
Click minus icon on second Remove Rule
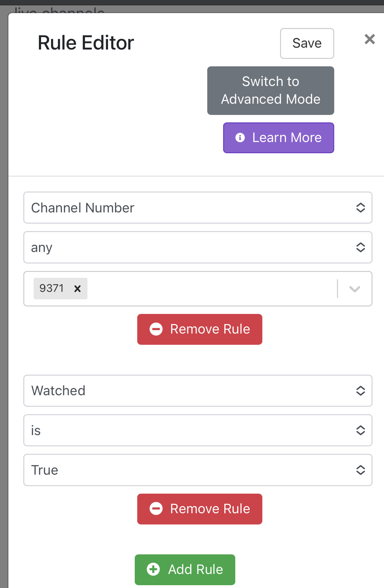click(x=156, y=509)
